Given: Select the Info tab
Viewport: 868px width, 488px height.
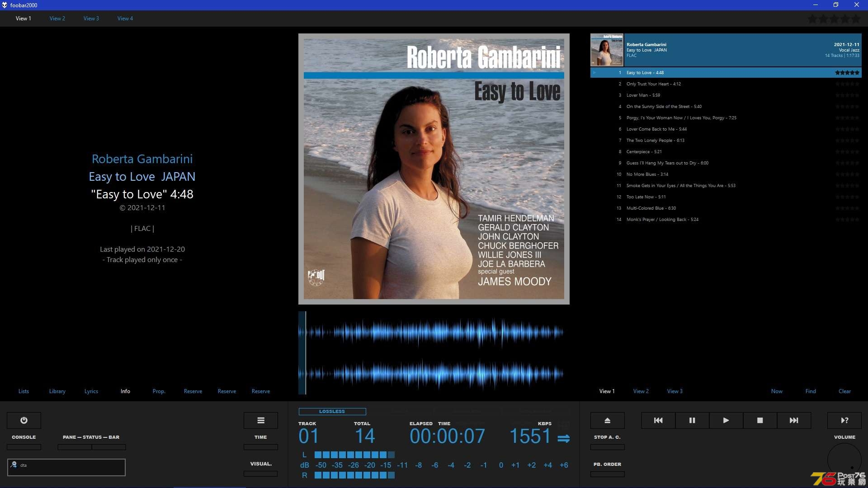Looking at the screenshot, I should click(125, 391).
